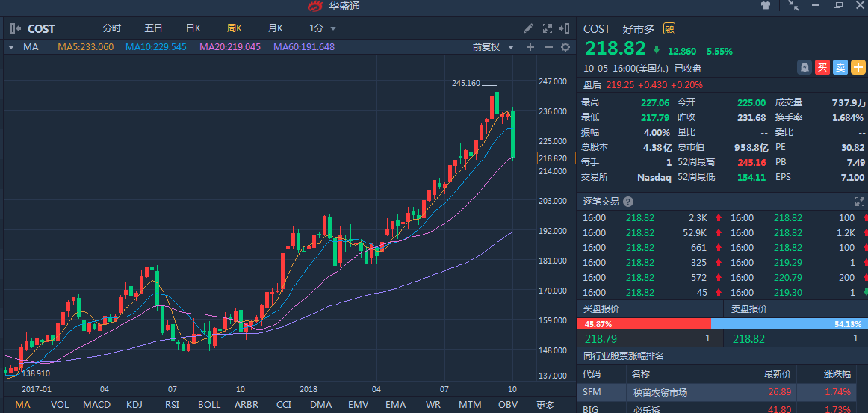
Task: Open the 1分 minute interval dropdown
Action: coord(322,28)
